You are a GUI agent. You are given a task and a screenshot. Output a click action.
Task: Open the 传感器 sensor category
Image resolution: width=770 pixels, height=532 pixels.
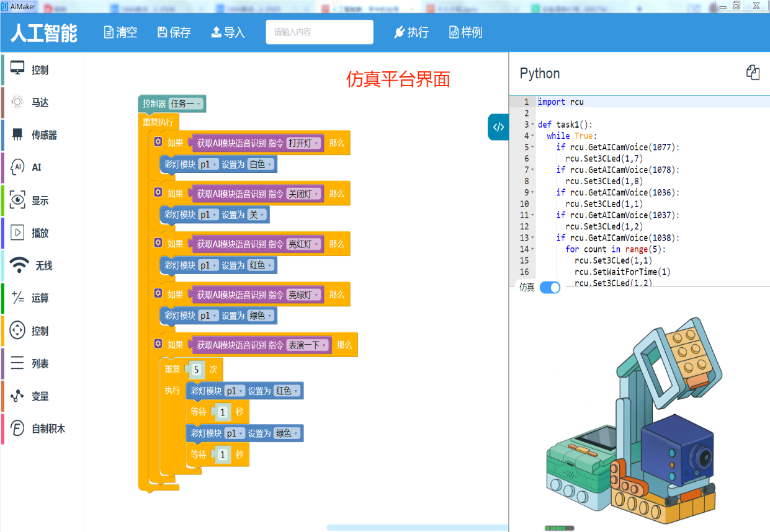coord(43,135)
